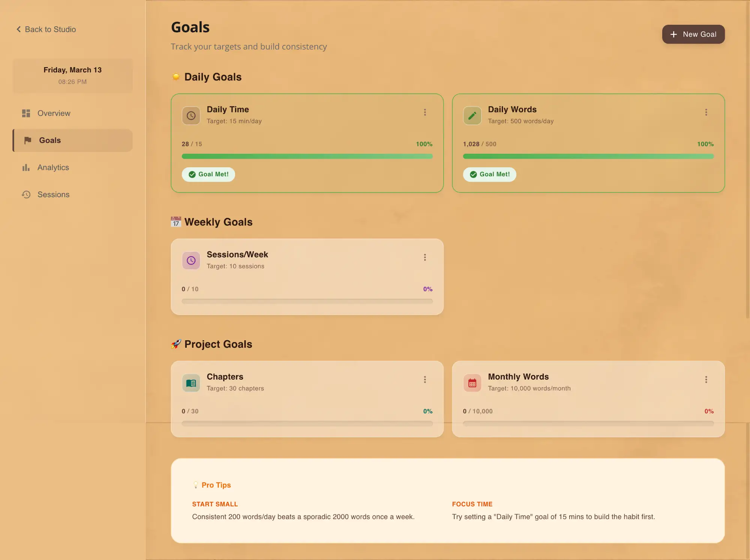Open the three-dot menu on Monthly Words
Viewport: 750px width, 560px height.
click(x=706, y=379)
